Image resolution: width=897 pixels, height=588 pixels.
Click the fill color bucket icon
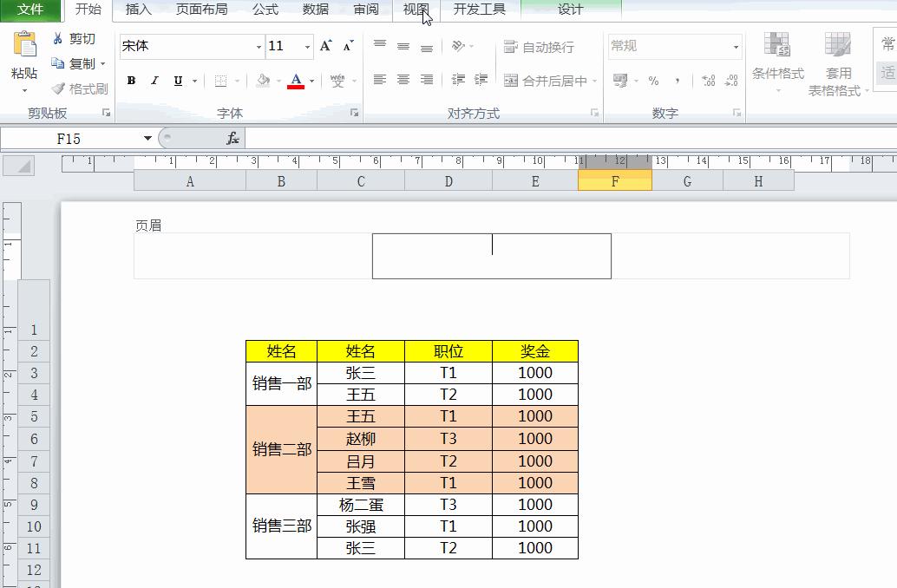(263, 81)
